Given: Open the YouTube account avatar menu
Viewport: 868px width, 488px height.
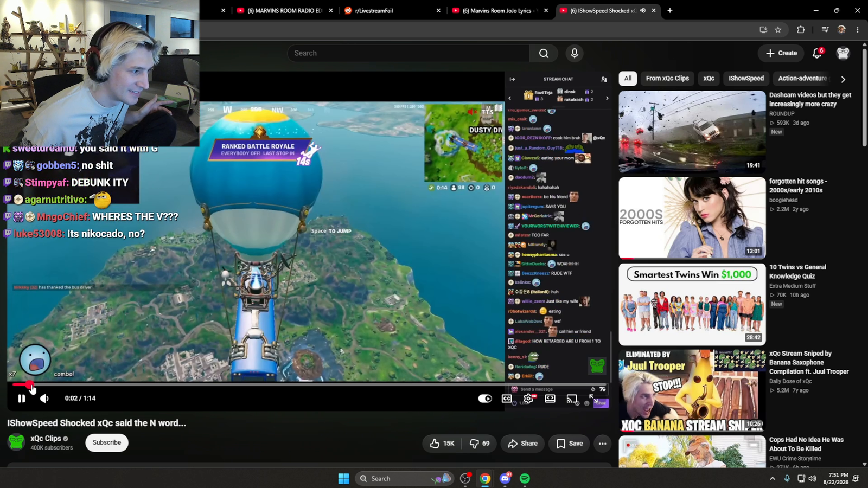Looking at the screenshot, I should pos(843,53).
